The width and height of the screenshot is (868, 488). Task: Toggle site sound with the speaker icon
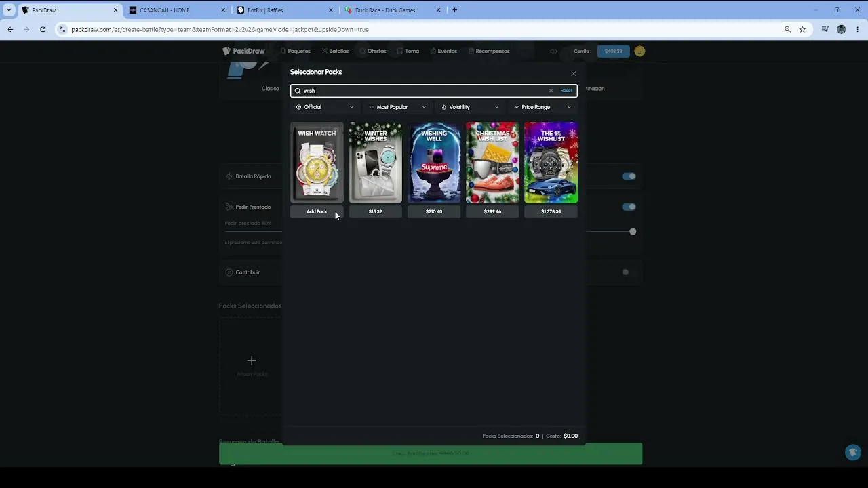[553, 51]
